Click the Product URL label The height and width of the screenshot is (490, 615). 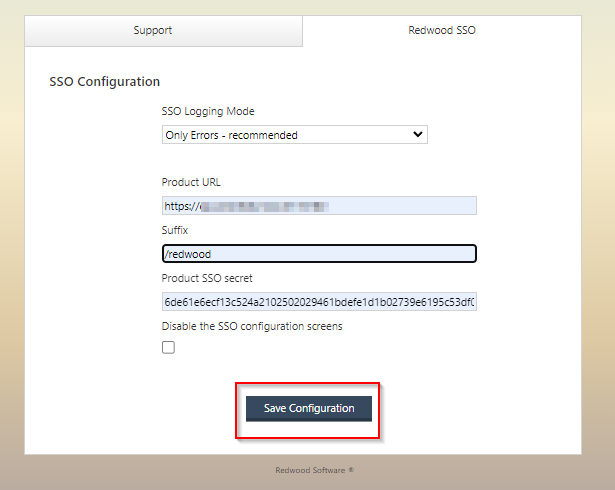[x=191, y=182]
